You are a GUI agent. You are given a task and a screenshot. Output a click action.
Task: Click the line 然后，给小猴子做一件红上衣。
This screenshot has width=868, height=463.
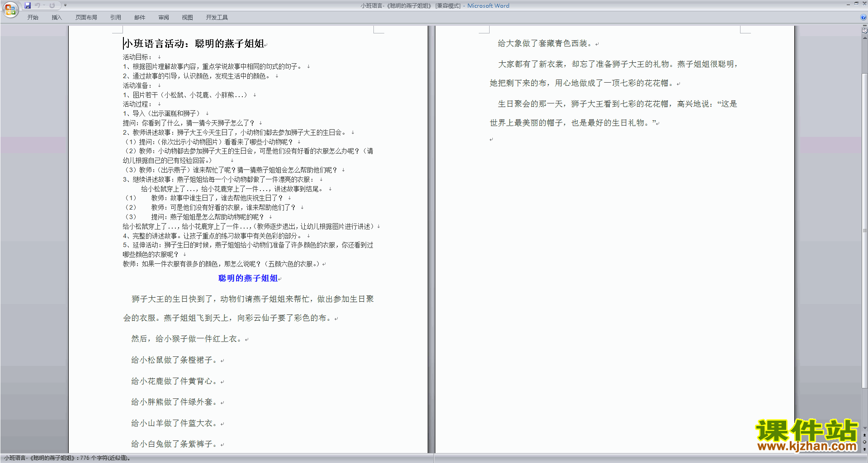tap(187, 339)
